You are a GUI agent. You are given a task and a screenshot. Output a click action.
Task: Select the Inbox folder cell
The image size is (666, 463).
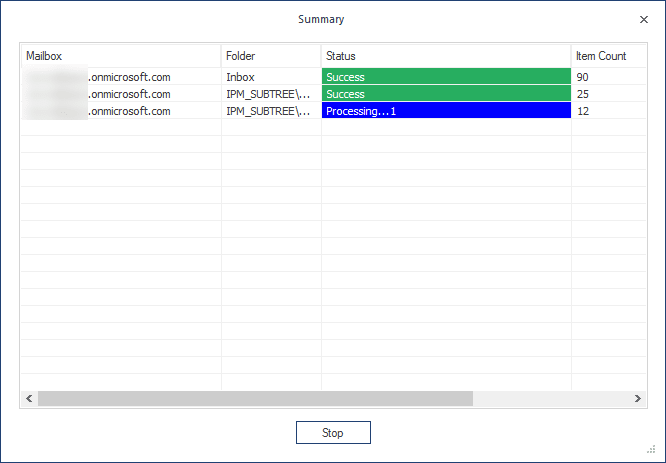point(271,77)
